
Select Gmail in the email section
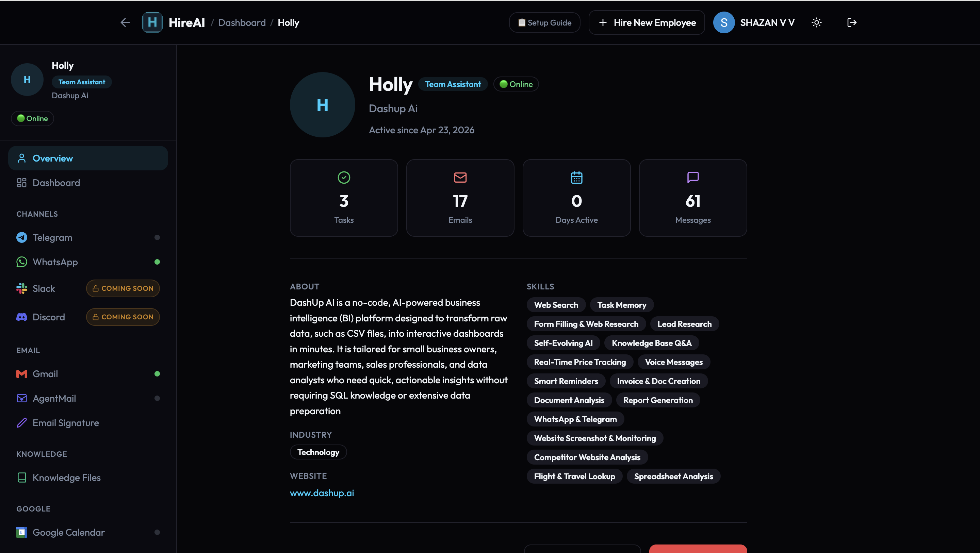point(45,374)
